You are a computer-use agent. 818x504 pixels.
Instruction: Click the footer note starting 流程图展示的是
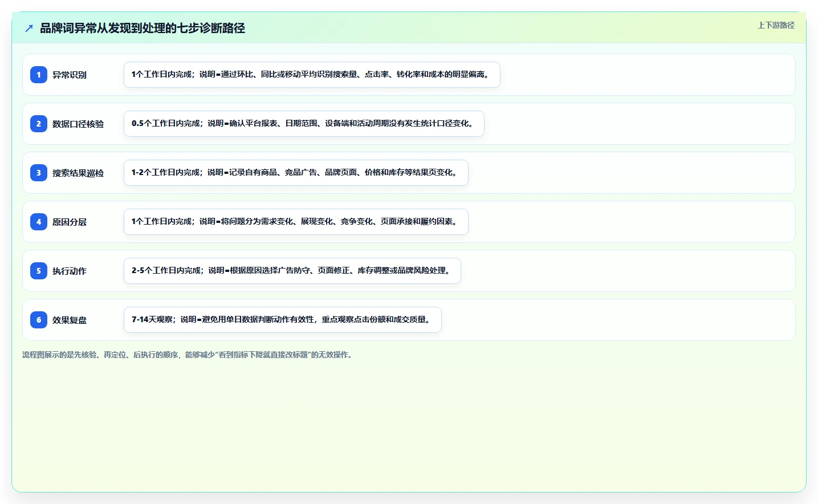[x=188, y=355]
